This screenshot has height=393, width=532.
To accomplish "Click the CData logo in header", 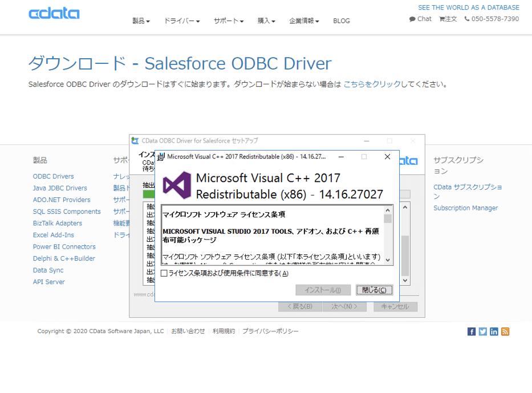I will pyautogui.click(x=54, y=14).
